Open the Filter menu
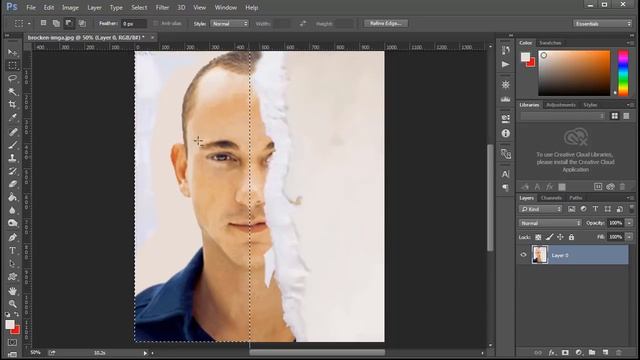Screen dimensions: 640x360 (x=162, y=7)
